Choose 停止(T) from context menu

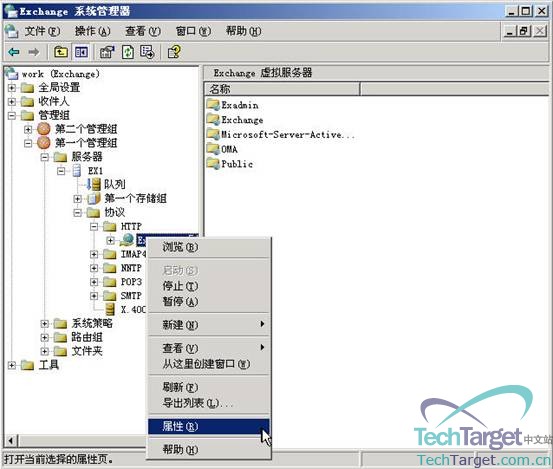pyautogui.click(x=209, y=286)
